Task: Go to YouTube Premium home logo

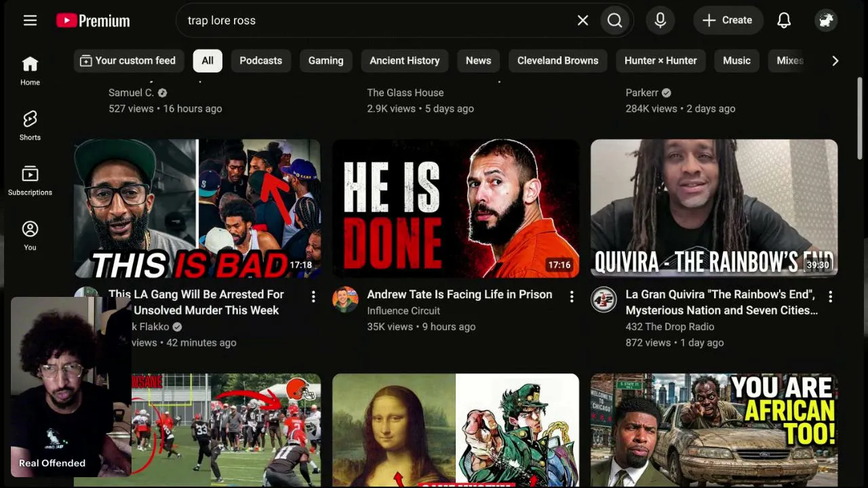Action: [x=93, y=20]
